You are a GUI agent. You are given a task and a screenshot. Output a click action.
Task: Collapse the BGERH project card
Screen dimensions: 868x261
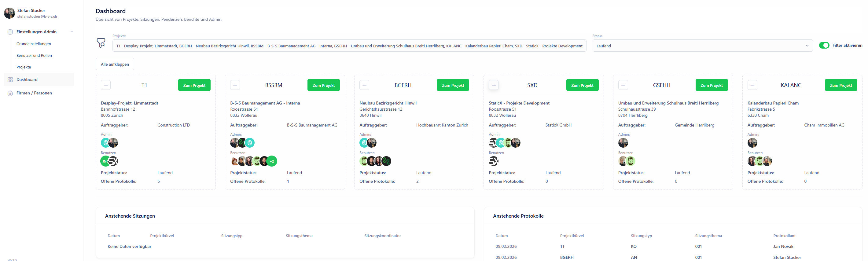[364, 85]
